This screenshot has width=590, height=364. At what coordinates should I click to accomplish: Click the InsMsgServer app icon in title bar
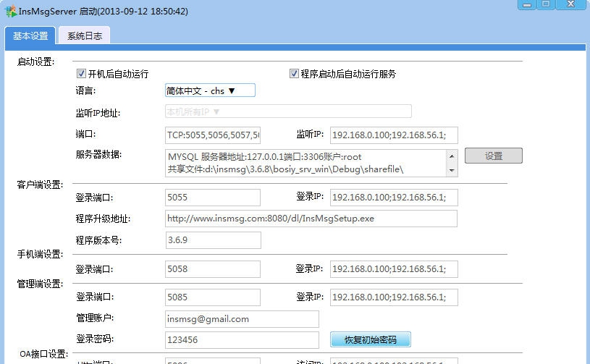tap(11, 11)
